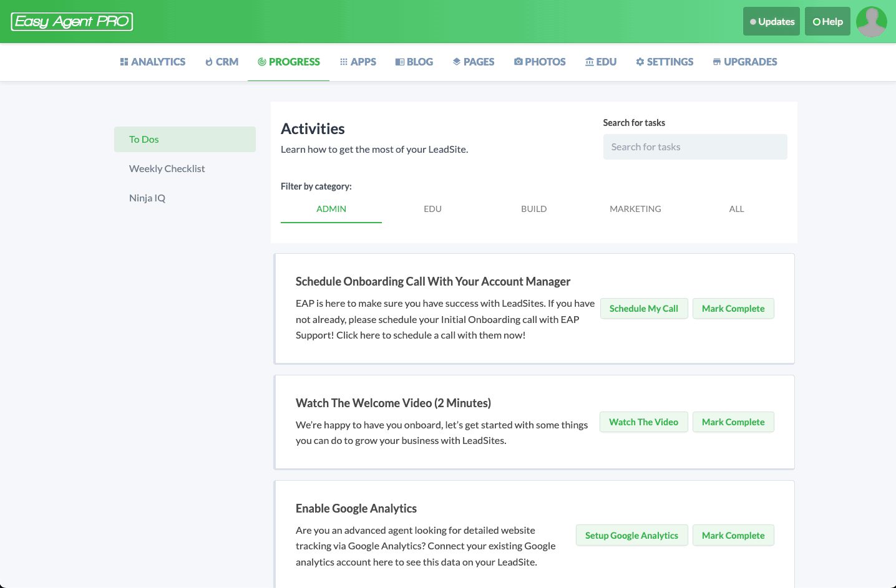Show ALL task categories
This screenshot has width=896, height=588.
click(x=737, y=209)
